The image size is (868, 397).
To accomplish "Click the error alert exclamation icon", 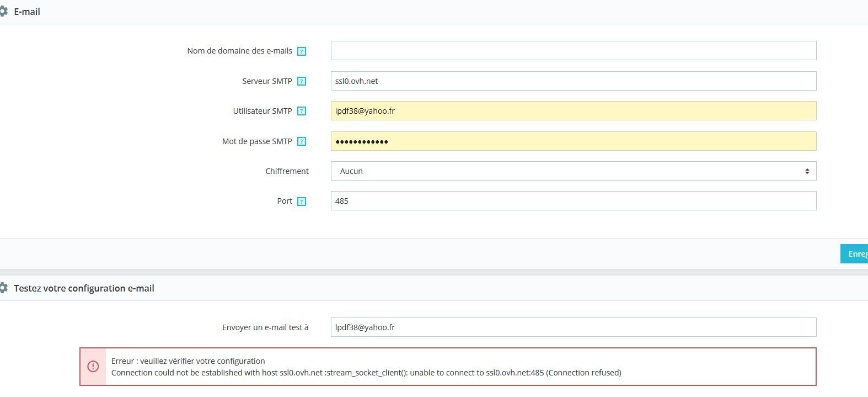I will (x=93, y=366).
